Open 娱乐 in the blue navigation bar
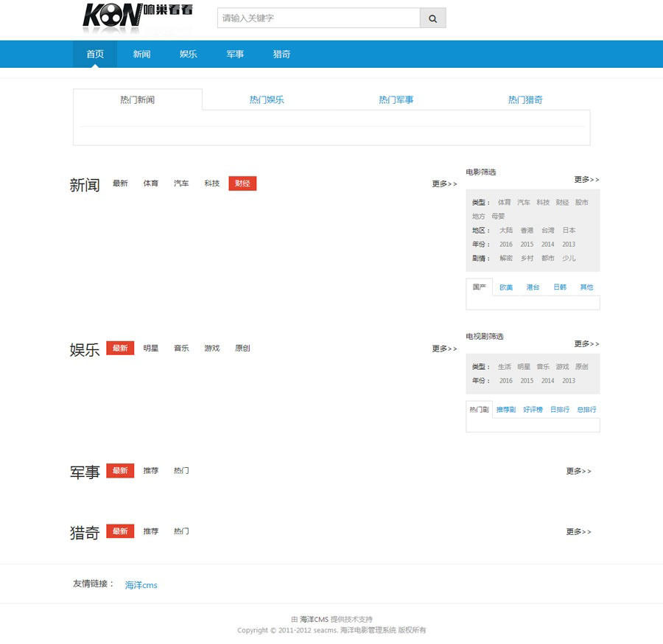This screenshot has height=644, width=663. click(188, 54)
